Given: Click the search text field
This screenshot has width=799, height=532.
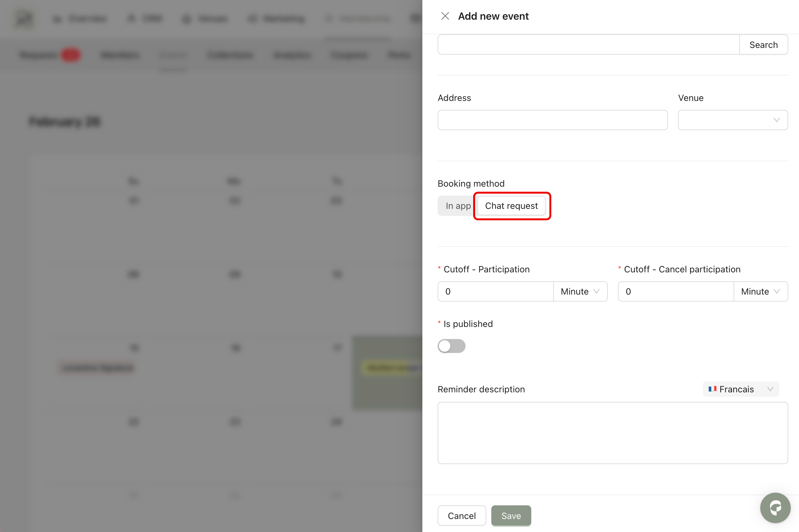Looking at the screenshot, I should [x=588, y=45].
